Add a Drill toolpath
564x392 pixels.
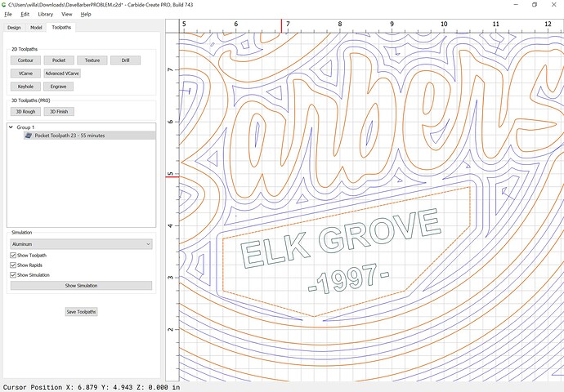pos(125,60)
